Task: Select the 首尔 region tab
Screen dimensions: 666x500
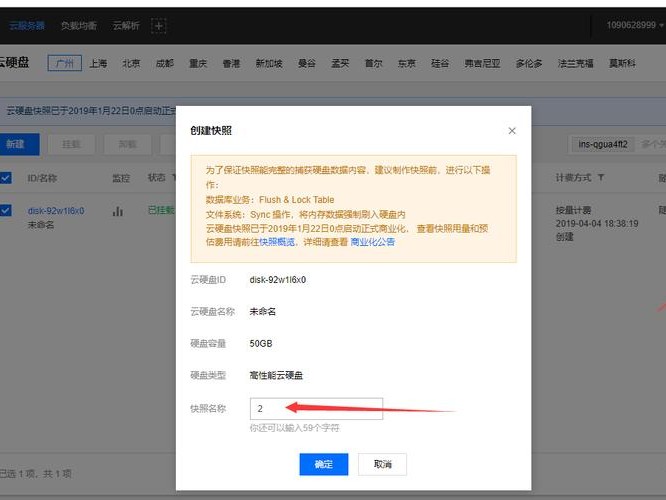Action: (x=373, y=63)
